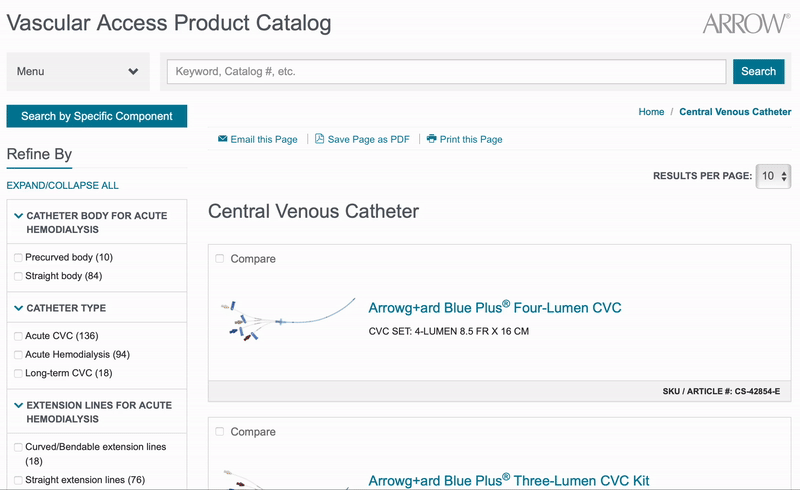Click the printer icon for Print this Page
Image resolution: width=800 pixels, height=490 pixels.
click(432, 139)
